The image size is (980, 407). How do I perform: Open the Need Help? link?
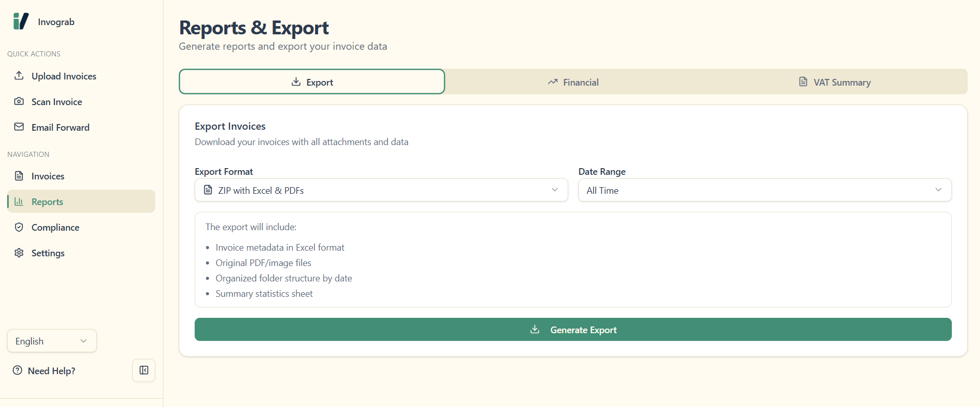point(51,371)
